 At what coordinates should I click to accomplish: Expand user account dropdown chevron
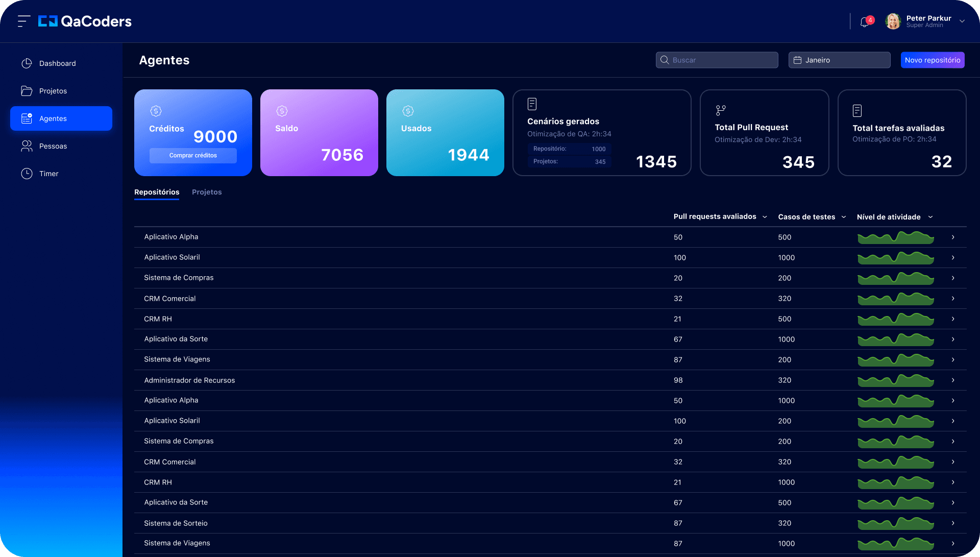(962, 21)
